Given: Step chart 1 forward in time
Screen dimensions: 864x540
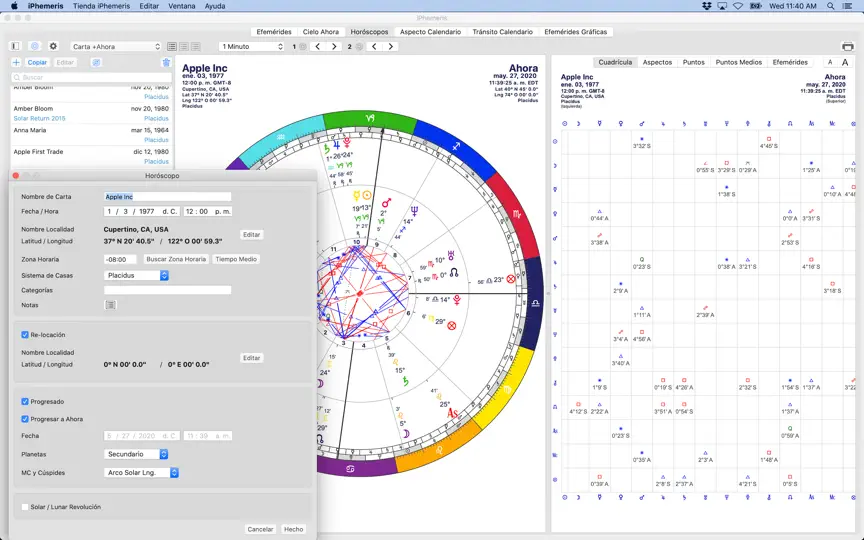Looking at the screenshot, I should pyautogui.click(x=334, y=47).
